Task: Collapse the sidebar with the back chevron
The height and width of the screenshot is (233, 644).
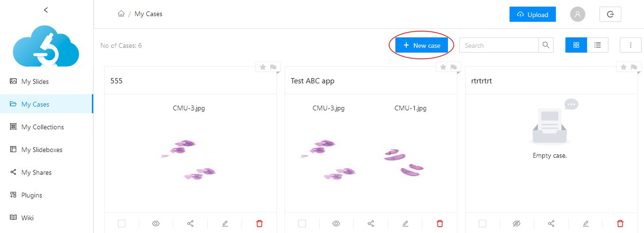Action: (46, 10)
